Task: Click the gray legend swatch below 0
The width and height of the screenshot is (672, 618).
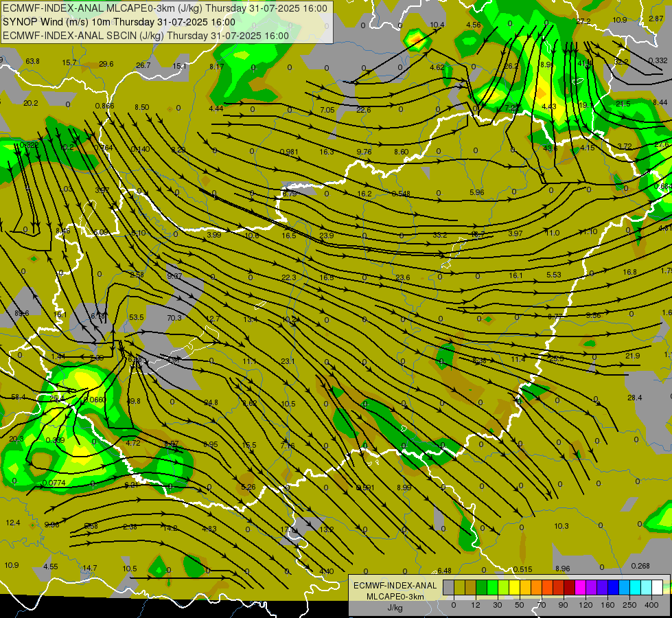Action: point(448,587)
